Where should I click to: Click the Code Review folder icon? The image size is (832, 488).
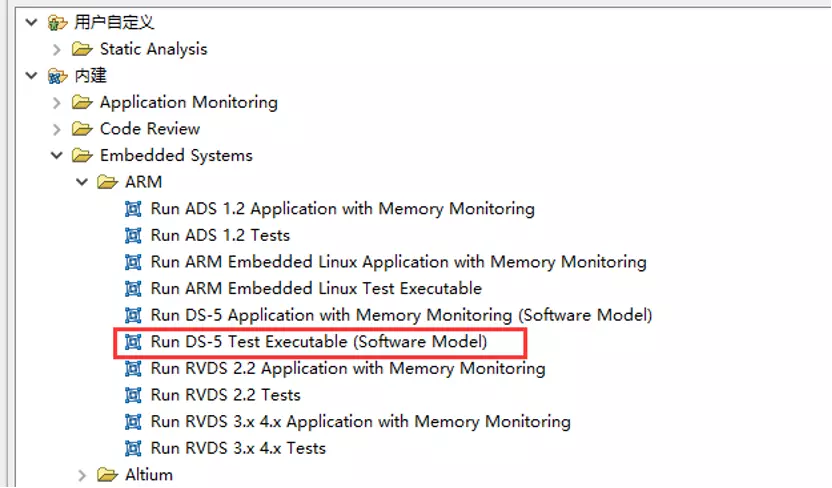click(x=82, y=129)
